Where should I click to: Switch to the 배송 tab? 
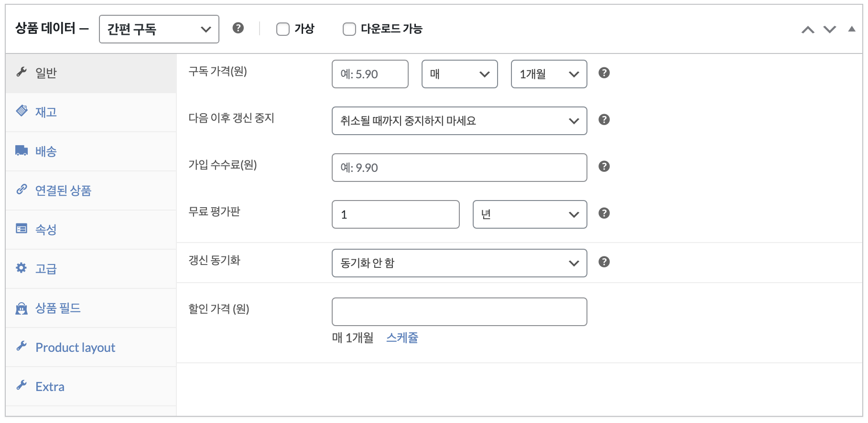[x=91, y=151]
